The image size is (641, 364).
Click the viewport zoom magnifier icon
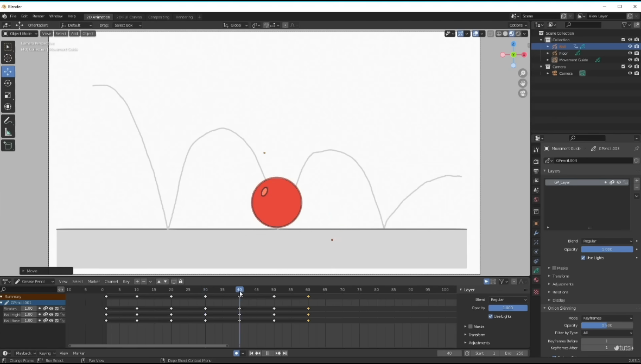(x=523, y=73)
